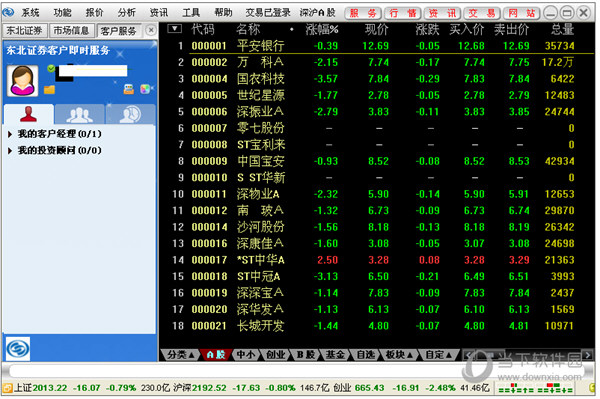Click the 上证 2013.22 index in status bar
Image resolution: width=600 pixels, height=399 pixels.
41,388
